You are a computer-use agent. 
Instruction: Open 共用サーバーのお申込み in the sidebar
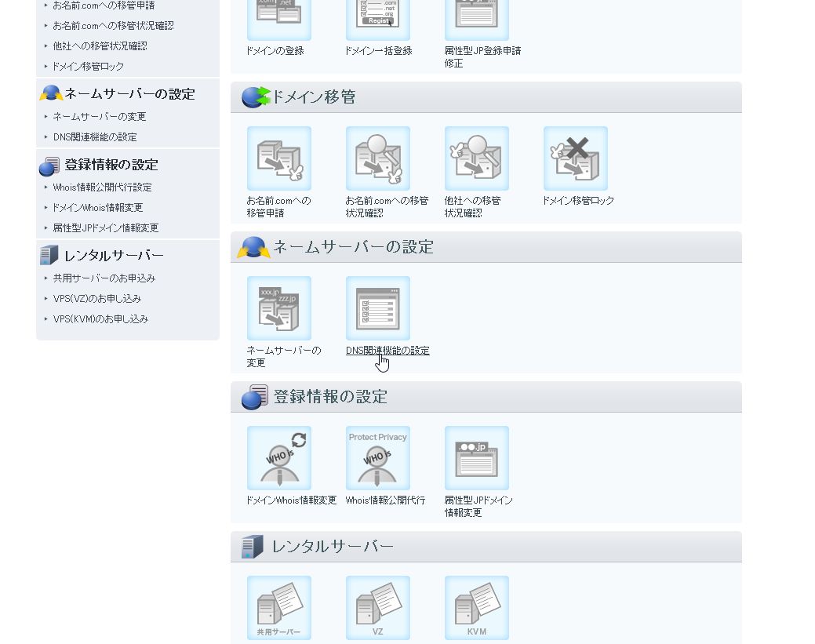click(104, 278)
